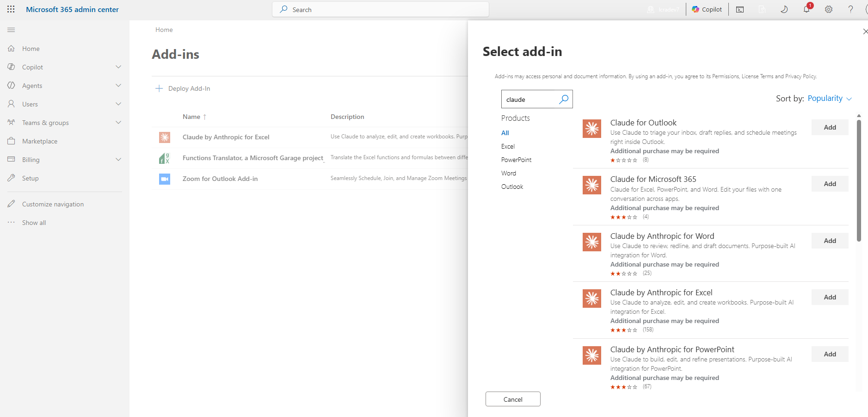Cancel the Select add-in dialog
Screen dimensions: 868x417
click(x=513, y=399)
